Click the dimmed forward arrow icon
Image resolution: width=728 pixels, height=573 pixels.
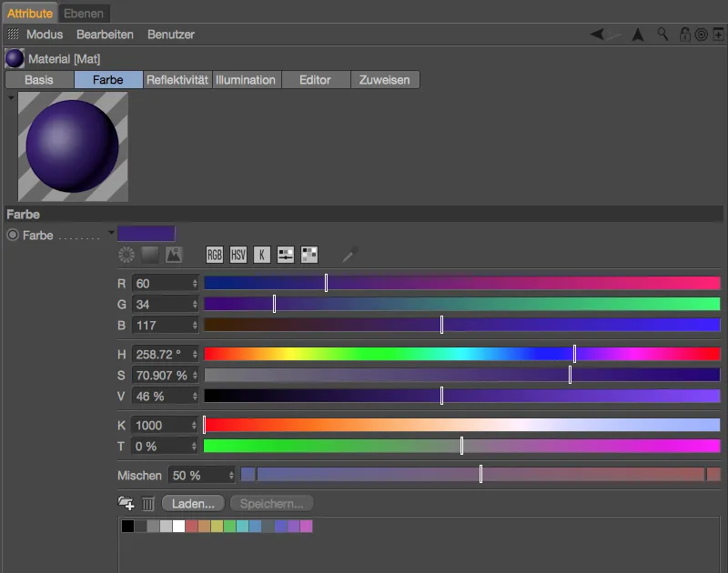613,34
